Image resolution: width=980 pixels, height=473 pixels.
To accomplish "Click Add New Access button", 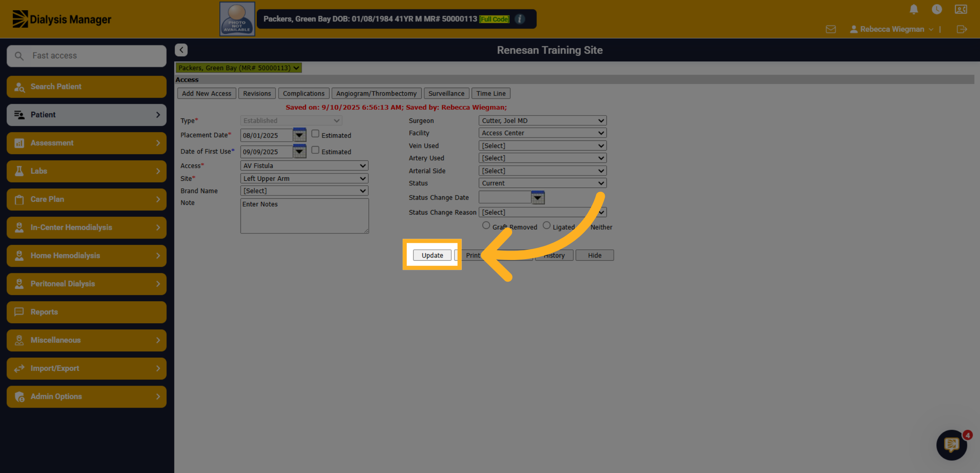I will point(206,93).
